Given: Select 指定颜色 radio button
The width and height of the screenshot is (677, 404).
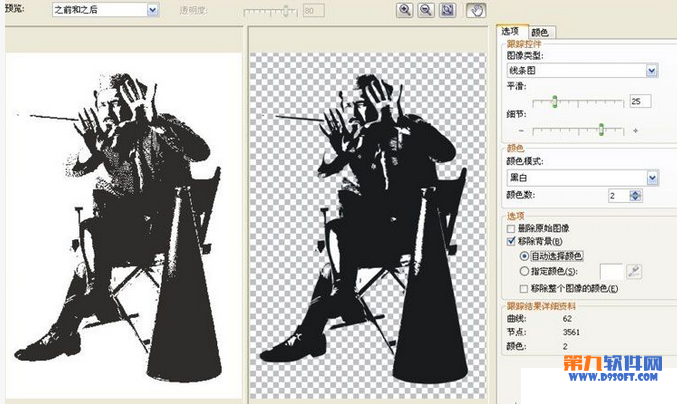Looking at the screenshot, I should (524, 271).
